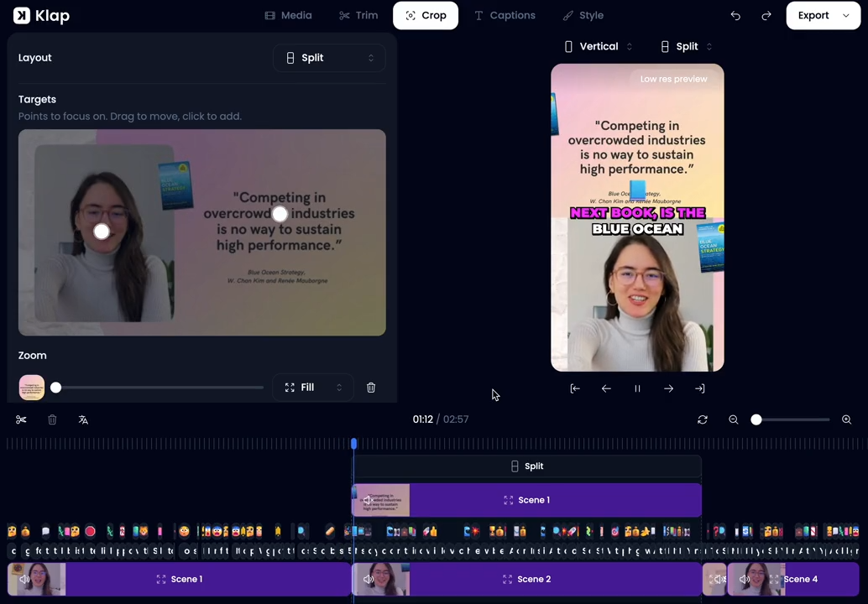This screenshot has width=868, height=604.
Task: Delete the target with trash icon
Action: pyautogui.click(x=371, y=388)
